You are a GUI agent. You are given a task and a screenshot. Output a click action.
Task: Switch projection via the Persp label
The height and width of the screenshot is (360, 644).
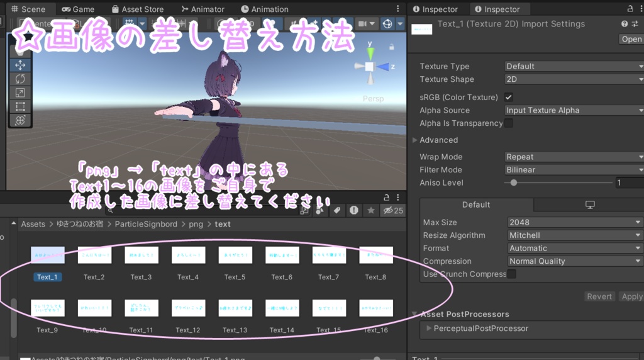[373, 99]
